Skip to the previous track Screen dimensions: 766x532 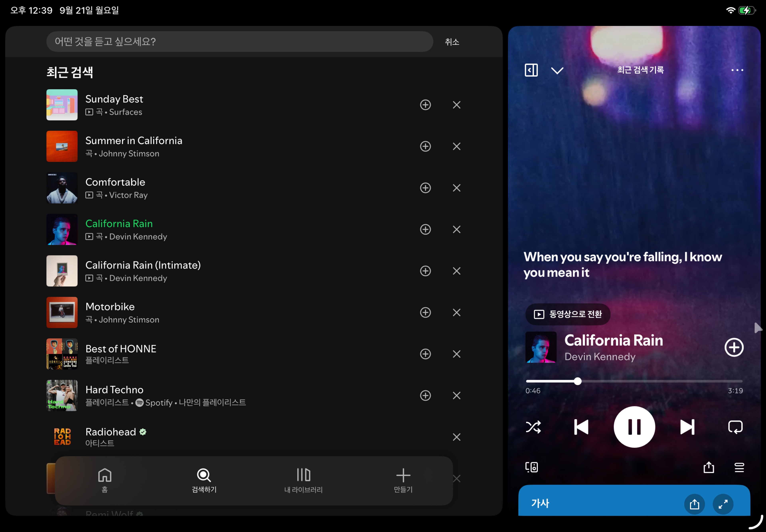click(581, 427)
